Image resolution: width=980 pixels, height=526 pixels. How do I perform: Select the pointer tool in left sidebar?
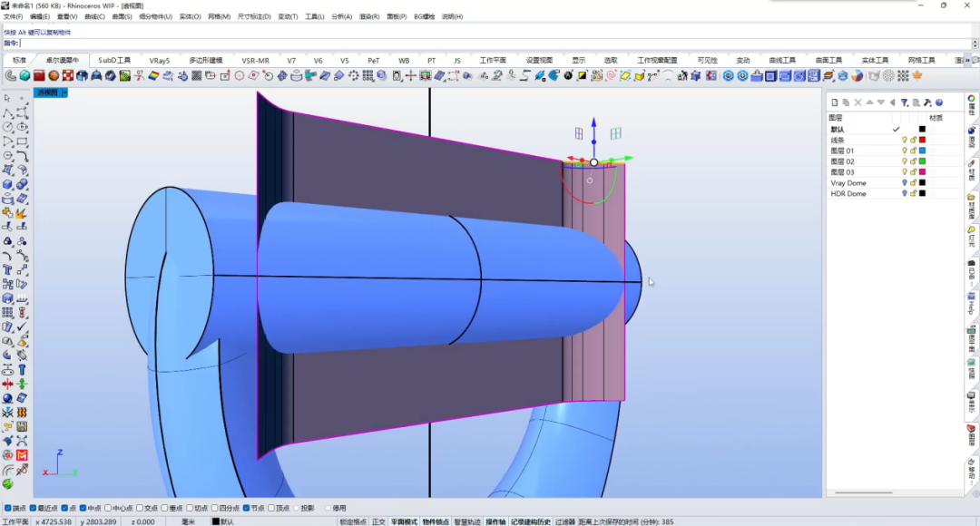[7, 98]
